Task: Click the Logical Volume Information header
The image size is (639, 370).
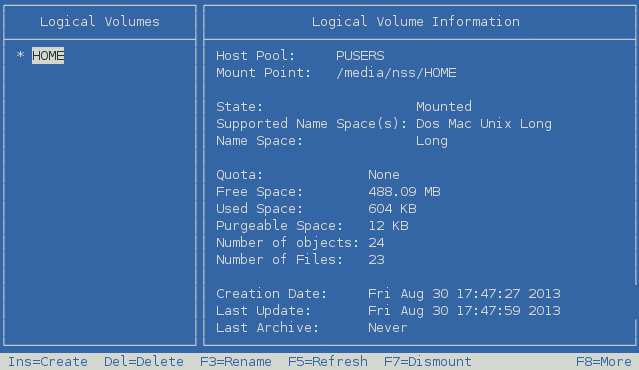Action: click(x=416, y=22)
